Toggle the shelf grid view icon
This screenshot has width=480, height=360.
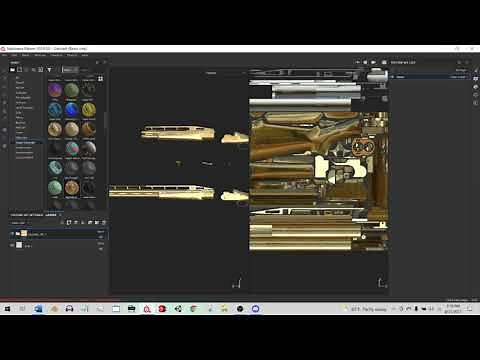coord(100,79)
